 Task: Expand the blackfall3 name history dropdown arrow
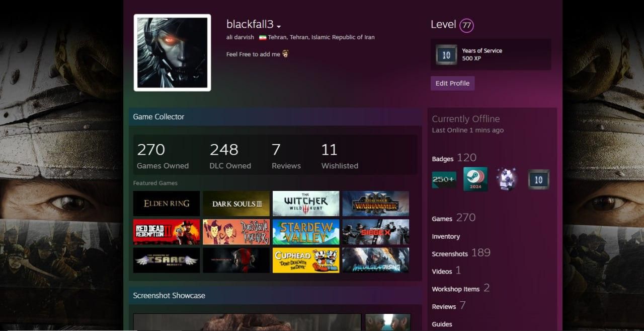(279, 26)
